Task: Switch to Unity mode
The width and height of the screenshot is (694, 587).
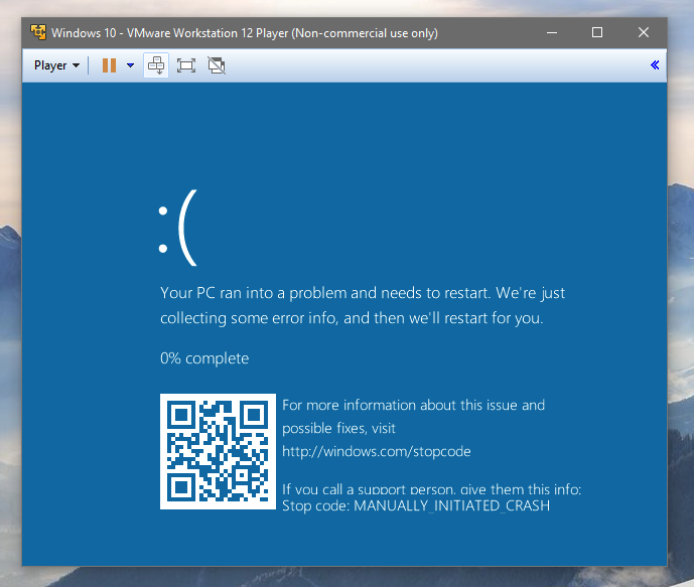Action: [216, 66]
